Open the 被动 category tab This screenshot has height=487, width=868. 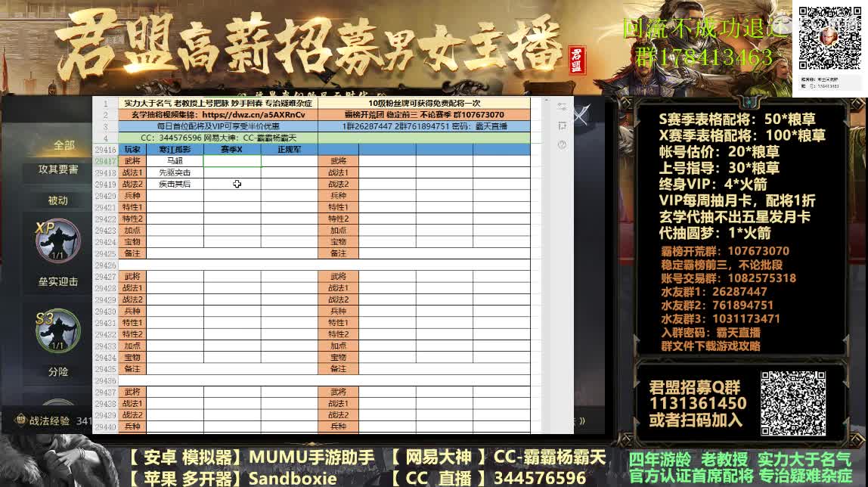[57, 200]
